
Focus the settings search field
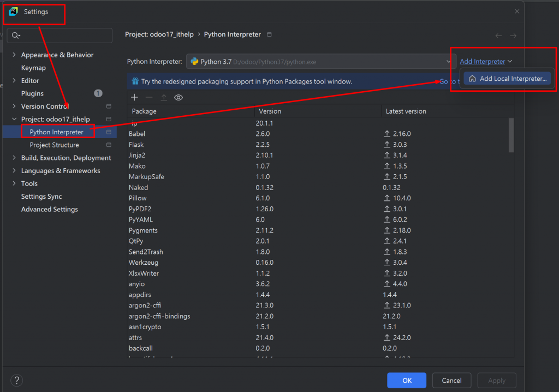point(60,35)
